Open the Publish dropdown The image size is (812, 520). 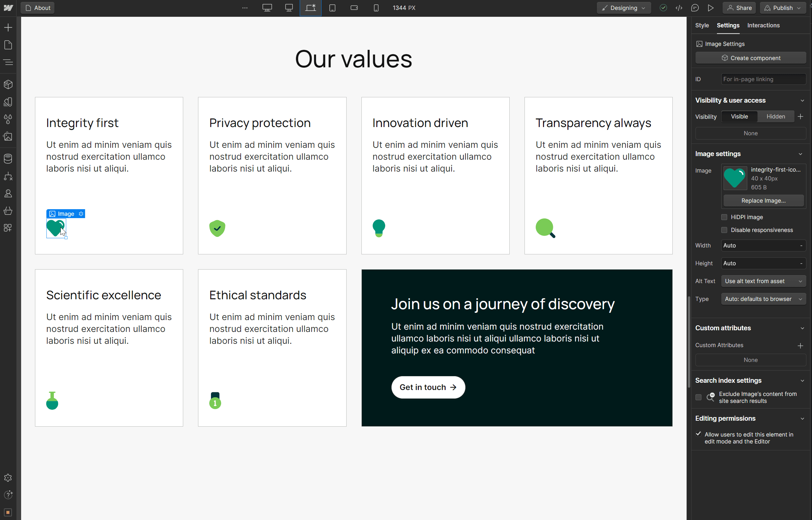pos(783,8)
